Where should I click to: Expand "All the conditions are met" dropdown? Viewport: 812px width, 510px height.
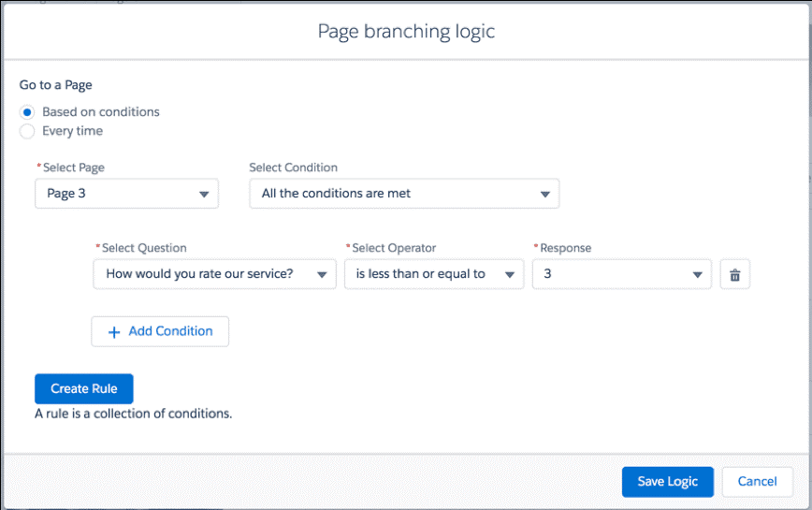404,194
